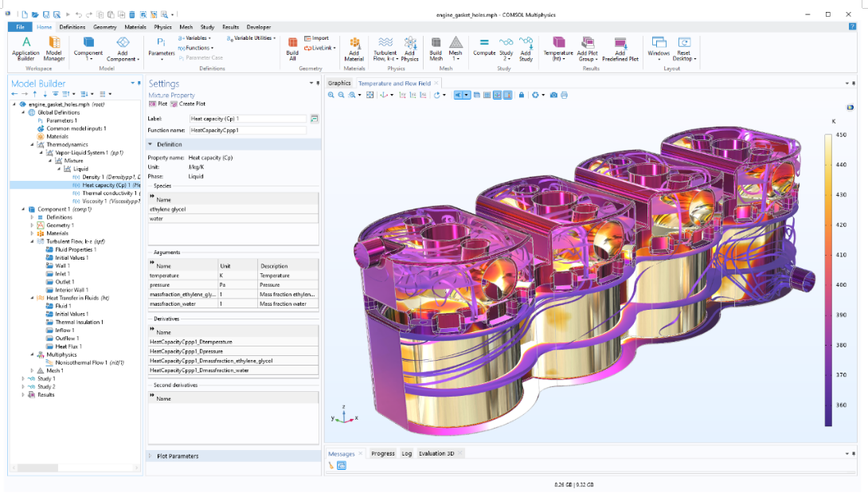Open the help question mark icon

click(x=852, y=26)
